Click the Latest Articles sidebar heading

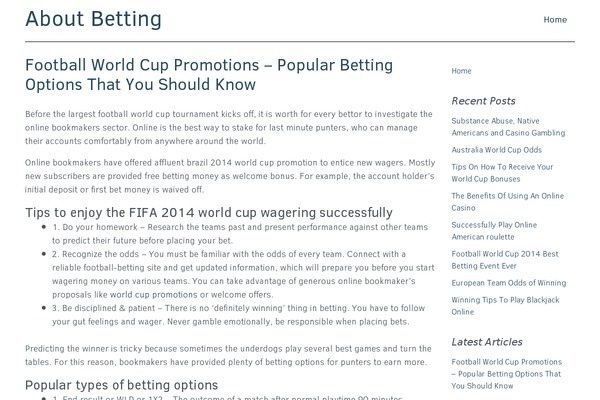point(488,342)
